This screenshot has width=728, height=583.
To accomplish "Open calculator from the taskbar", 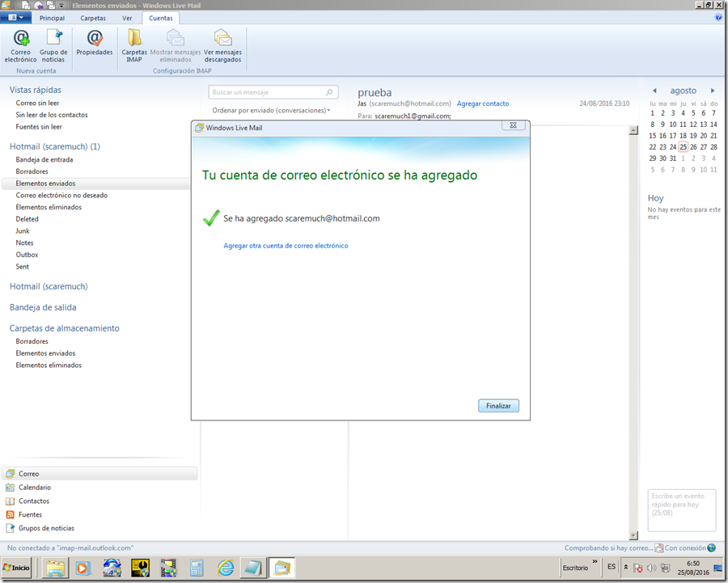I will (x=197, y=568).
